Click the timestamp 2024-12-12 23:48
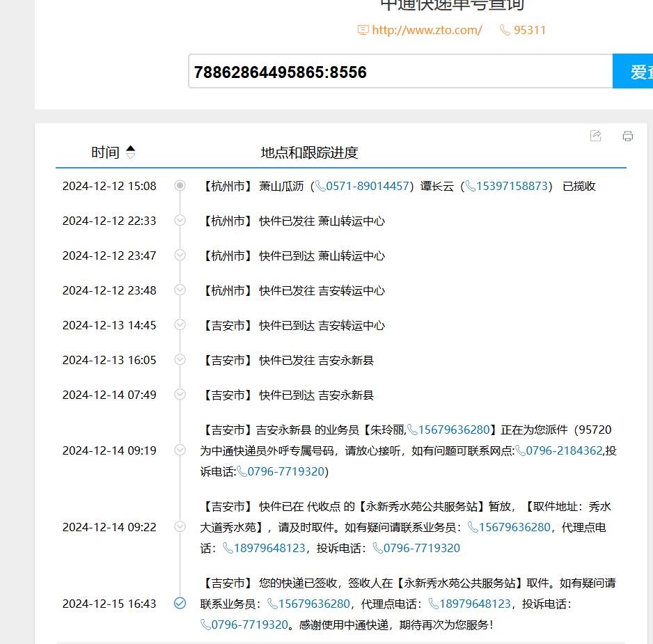 109,290
